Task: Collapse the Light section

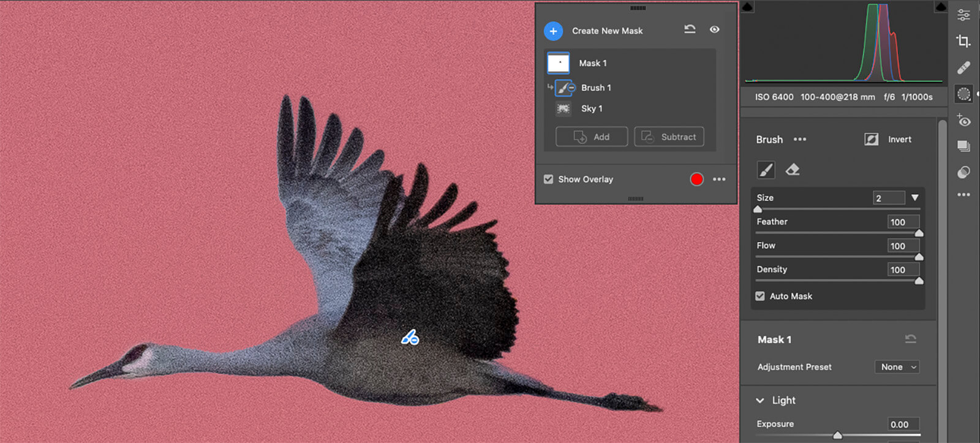Action: (760, 401)
